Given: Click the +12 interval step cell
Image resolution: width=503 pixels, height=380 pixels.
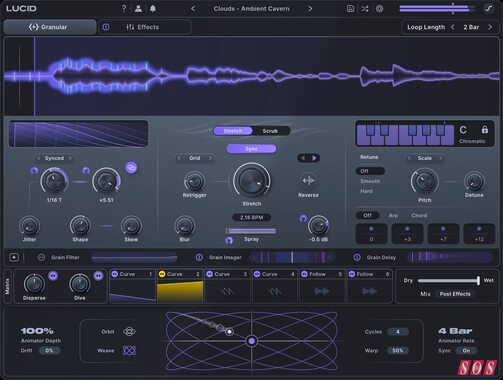Looking at the screenshot, I should (x=479, y=234).
